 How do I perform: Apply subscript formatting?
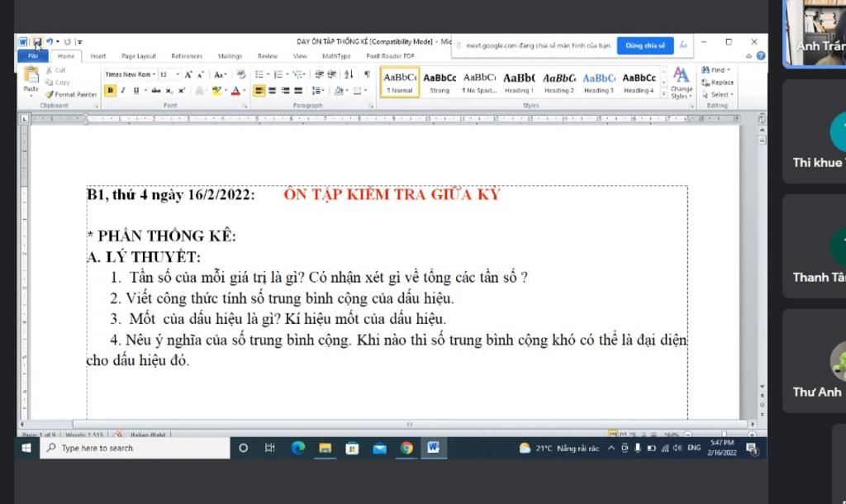pos(169,91)
